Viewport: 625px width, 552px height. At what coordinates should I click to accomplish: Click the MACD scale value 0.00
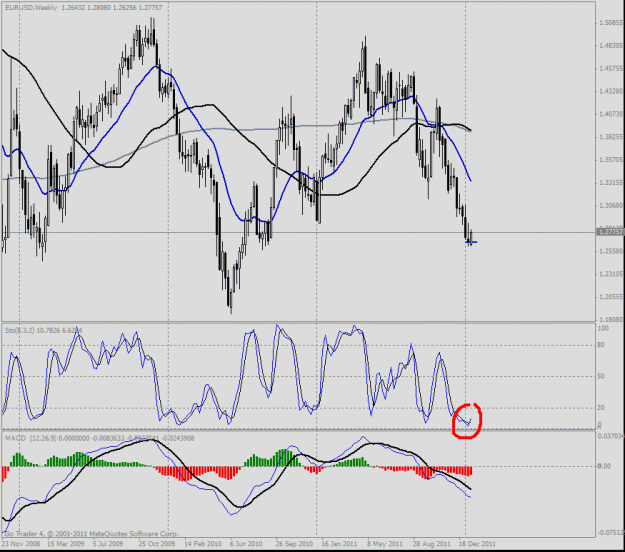(x=604, y=466)
